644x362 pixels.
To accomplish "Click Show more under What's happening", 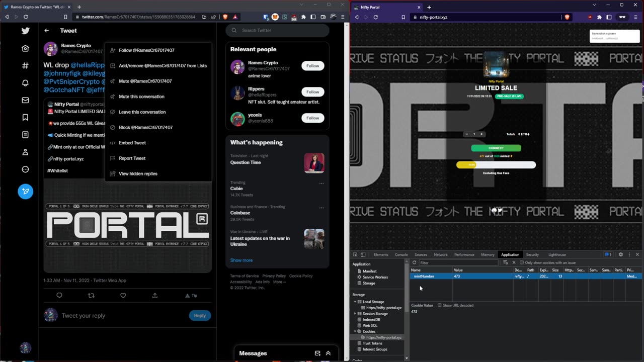I will [242, 260].
